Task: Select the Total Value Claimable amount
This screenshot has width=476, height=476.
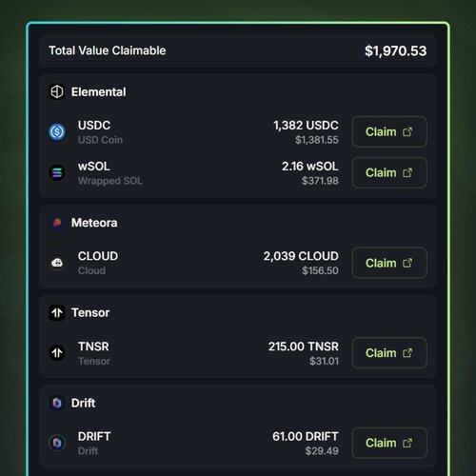Action: click(395, 50)
